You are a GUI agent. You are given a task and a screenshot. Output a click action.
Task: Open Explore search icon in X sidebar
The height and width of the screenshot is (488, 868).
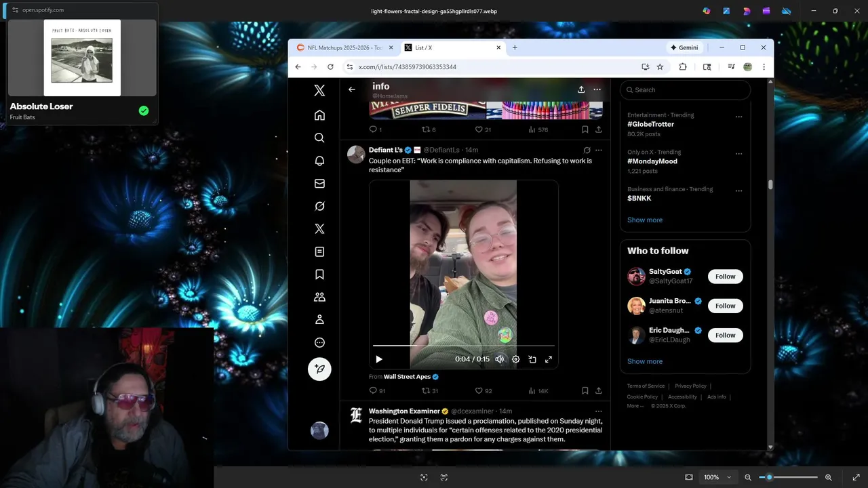click(319, 138)
